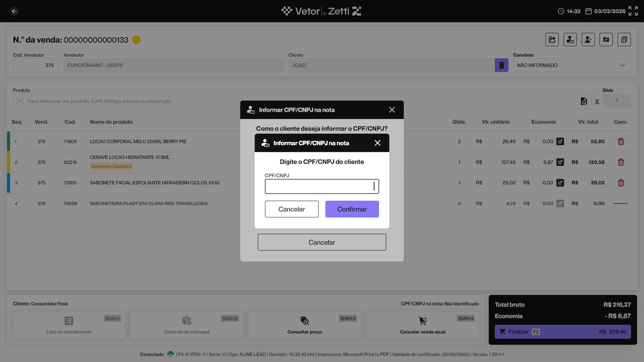Image resolution: width=644 pixels, height=362 pixels.
Task: Delete LOÇAO CORPORAL MELU item via trash icon
Action: [x=621, y=141]
